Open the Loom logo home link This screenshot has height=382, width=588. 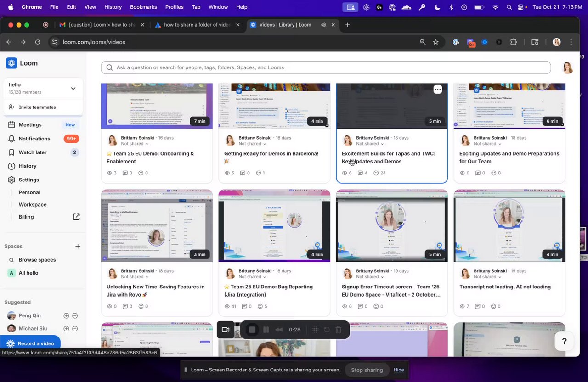pyautogui.click(x=22, y=63)
